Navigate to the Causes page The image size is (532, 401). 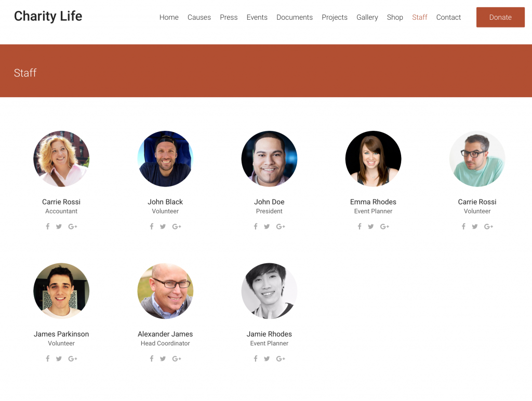[x=199, y=17]
